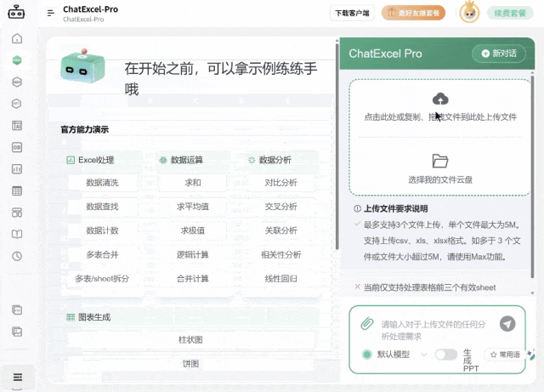The image size is (544, 392).
Task: Click the 数据运算 category header
Action: point(181,160)
